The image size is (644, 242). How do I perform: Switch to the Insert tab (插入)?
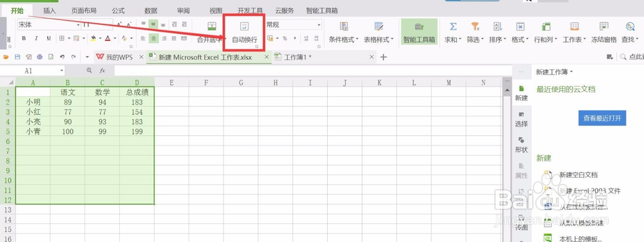[50, 11]
